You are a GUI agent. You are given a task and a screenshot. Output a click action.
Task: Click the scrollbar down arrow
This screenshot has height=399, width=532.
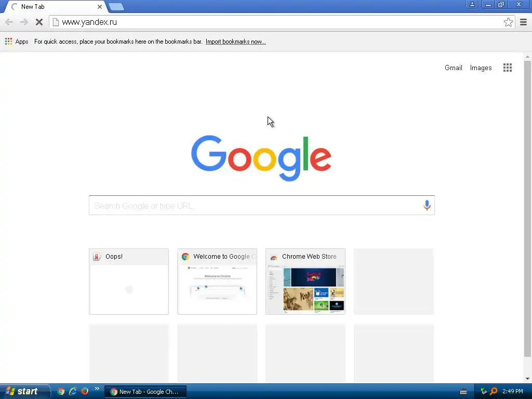click(527, 379)
